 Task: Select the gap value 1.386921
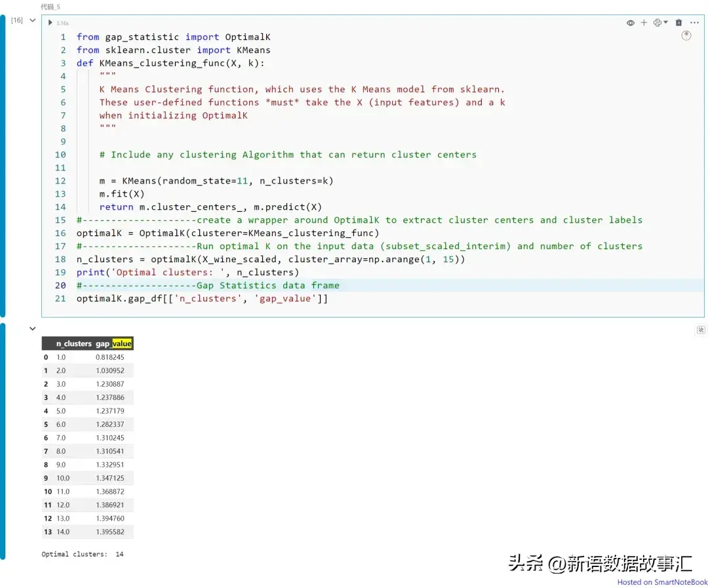click(109, 505)
